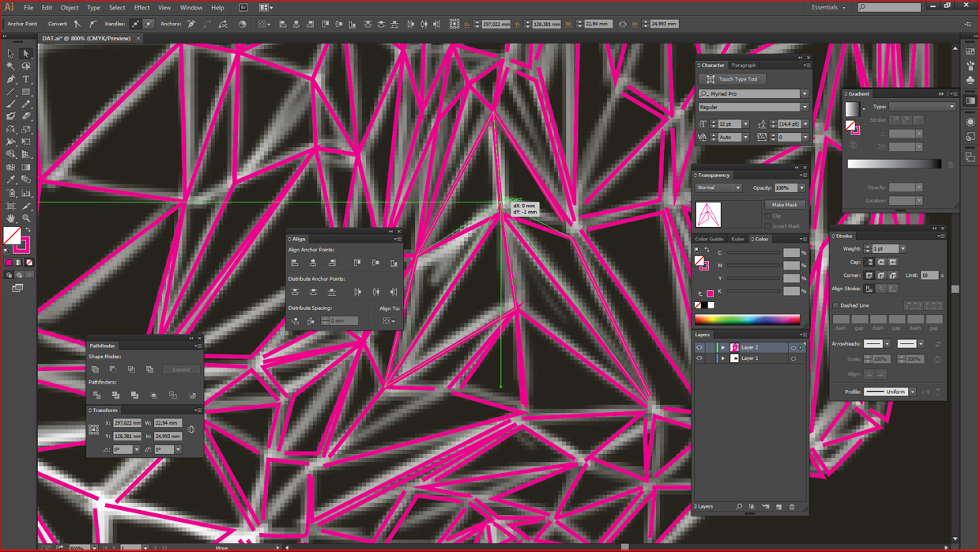Click the X field in the Transform panel
Image resolution: width=980 pixels, height=552 pixels.
(127, 423)
